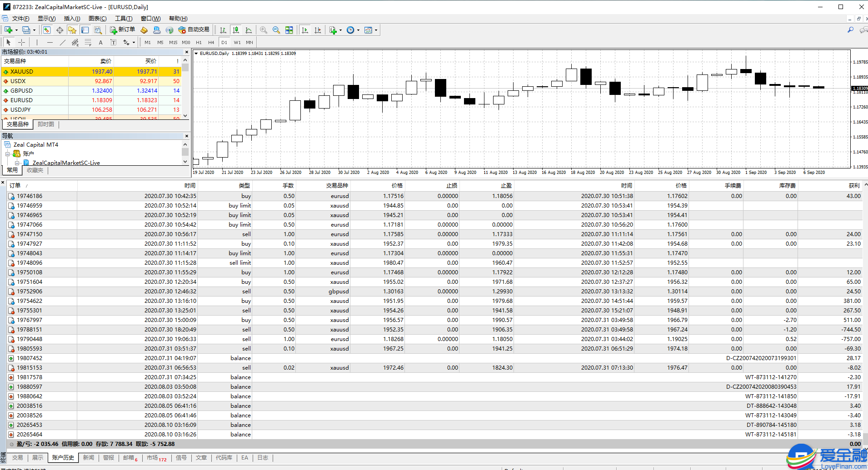Click the 自动交易 auto trading button

point(194,30)
